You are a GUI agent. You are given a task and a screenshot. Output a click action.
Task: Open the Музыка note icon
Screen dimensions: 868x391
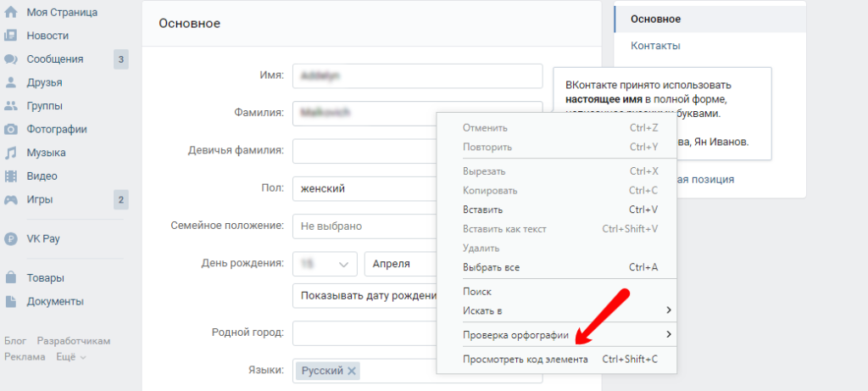[11, 154]
